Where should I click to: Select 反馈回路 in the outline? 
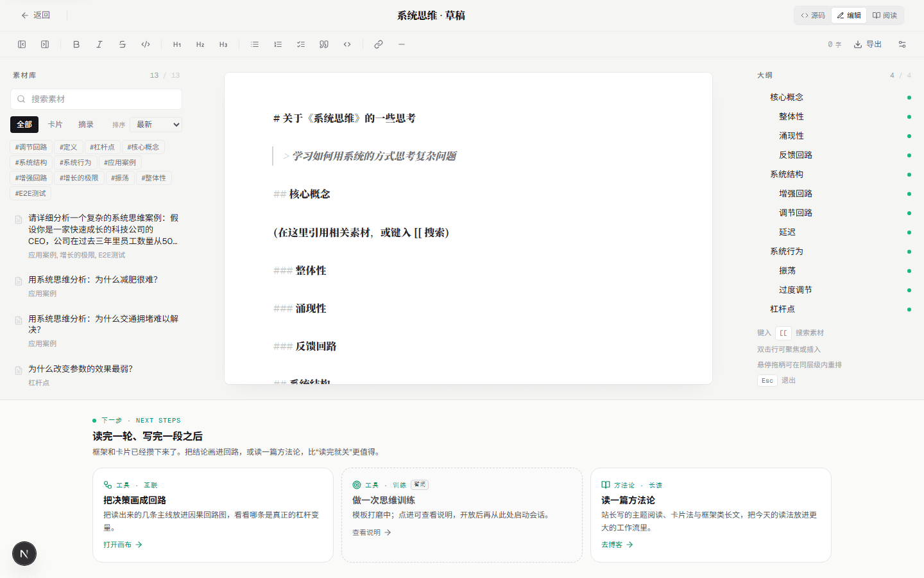coord(796,155)
